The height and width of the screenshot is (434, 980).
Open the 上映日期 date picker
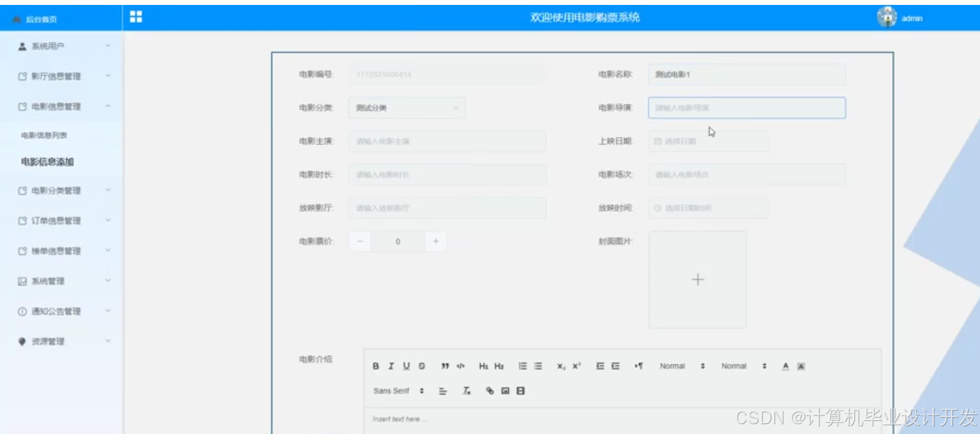tap(708, 141)
